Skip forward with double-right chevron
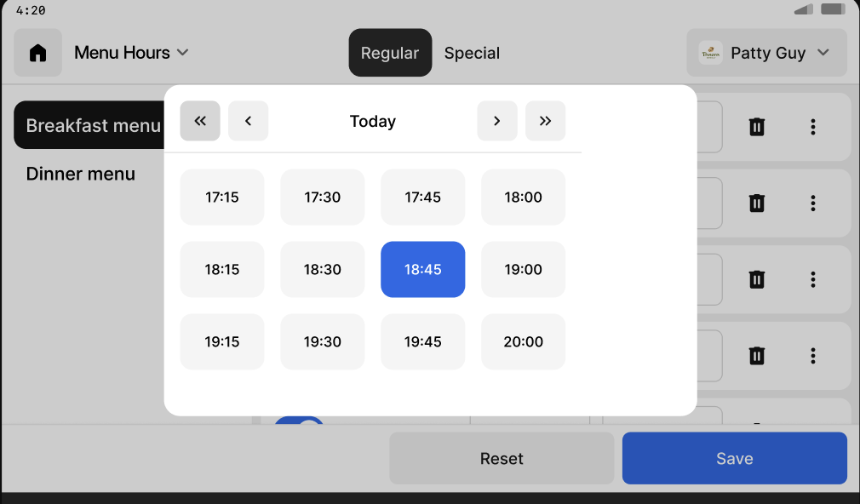Viewport: 860px width, 504px height. [x=545, y=121]
